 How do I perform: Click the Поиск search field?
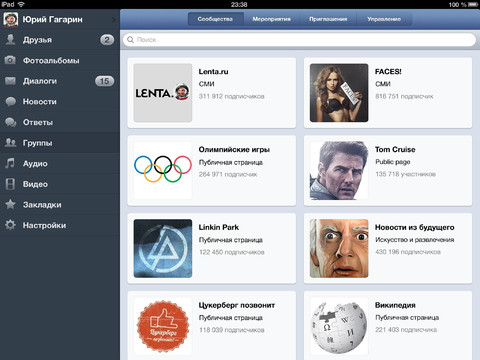(x=299, y=40)
